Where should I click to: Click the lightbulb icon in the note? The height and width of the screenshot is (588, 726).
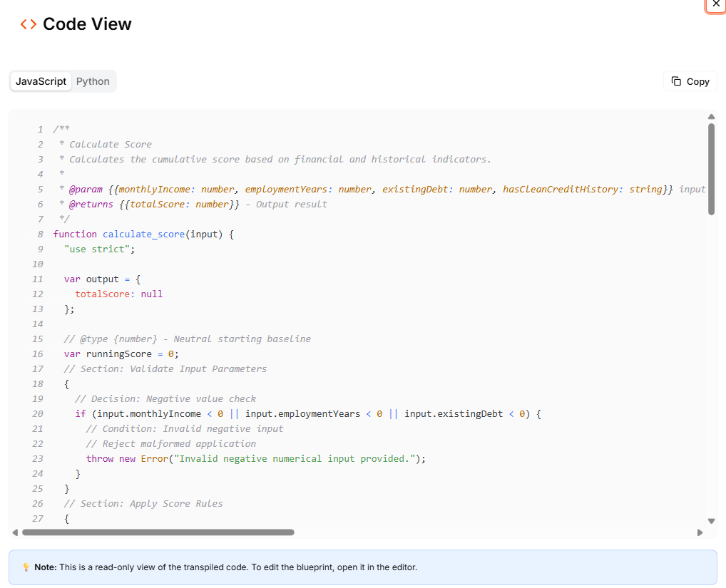click(26, 567)
